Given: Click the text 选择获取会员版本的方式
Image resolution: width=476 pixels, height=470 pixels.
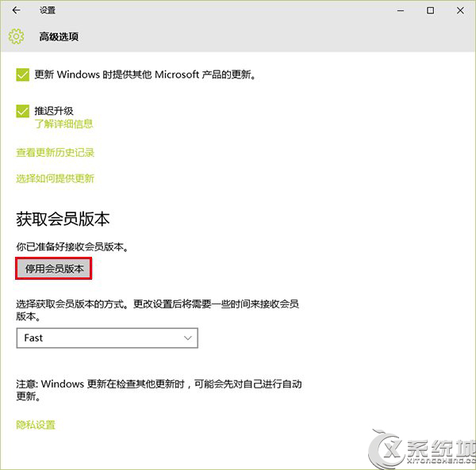Looking at the screenshot, I should click(70, 304).
